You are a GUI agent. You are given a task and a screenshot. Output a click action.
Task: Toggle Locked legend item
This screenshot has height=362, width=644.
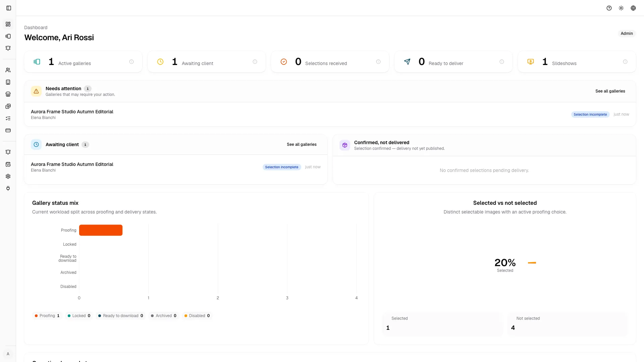79,316
